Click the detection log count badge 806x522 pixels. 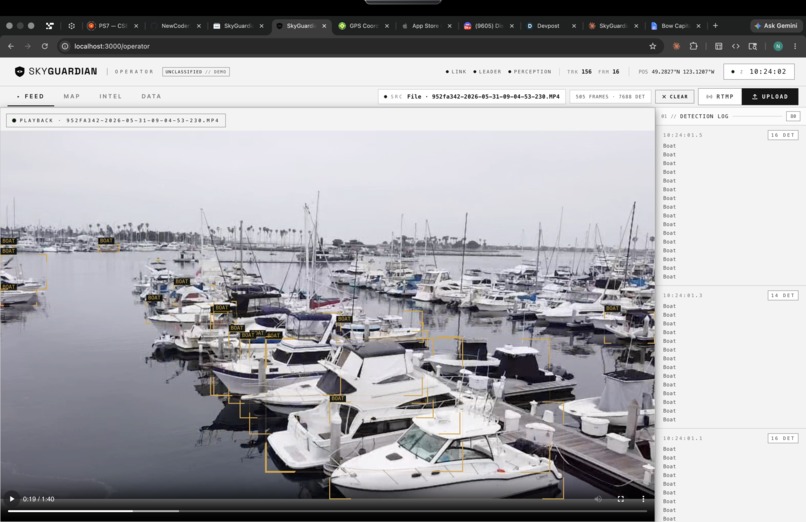[793, 116]
